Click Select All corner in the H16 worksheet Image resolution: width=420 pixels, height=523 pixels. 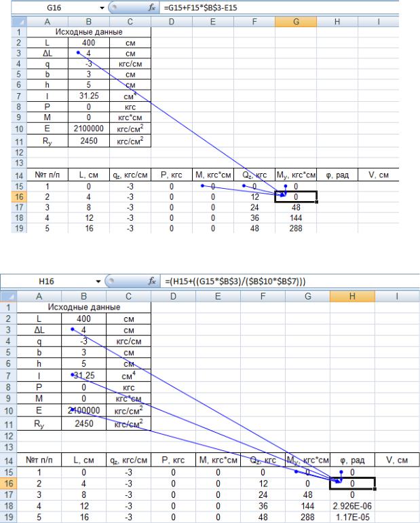(x=9, y=296)
